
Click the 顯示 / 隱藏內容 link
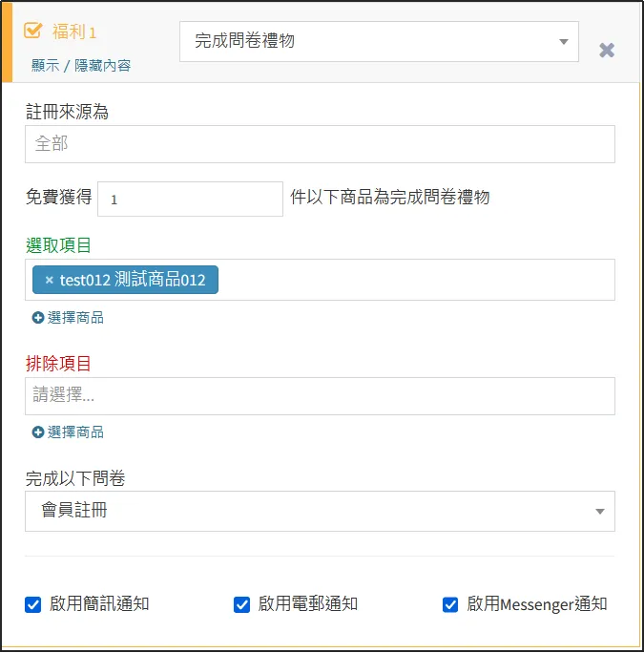pyautogui.click(x=81, y=65)
